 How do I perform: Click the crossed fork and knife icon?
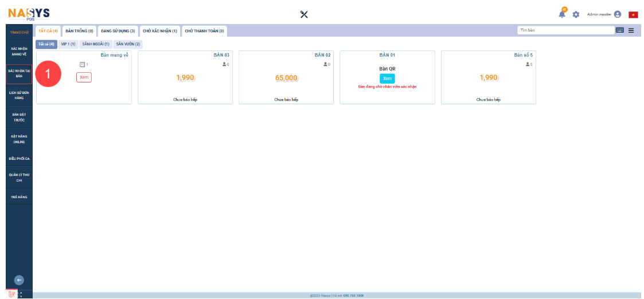(304, 14)
